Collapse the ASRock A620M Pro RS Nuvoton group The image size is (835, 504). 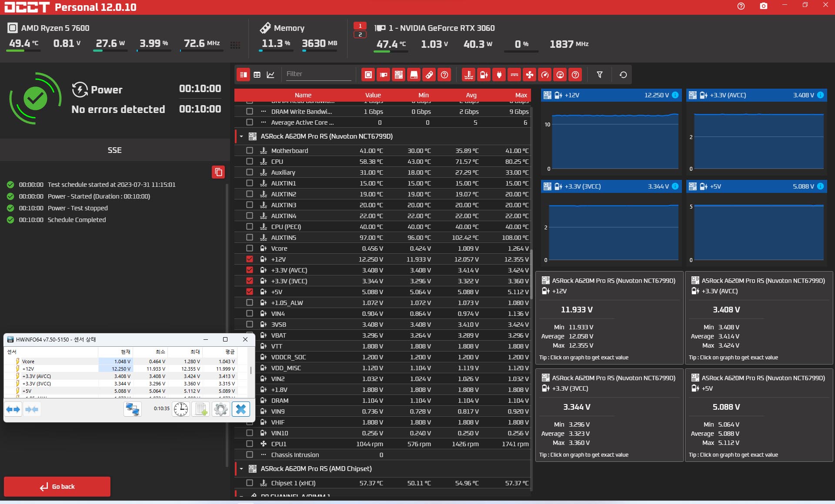click(x=241, y=136)
